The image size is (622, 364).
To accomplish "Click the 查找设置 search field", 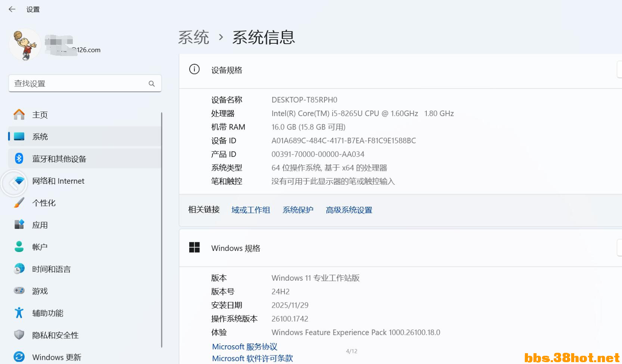I will tap(85, 84).
